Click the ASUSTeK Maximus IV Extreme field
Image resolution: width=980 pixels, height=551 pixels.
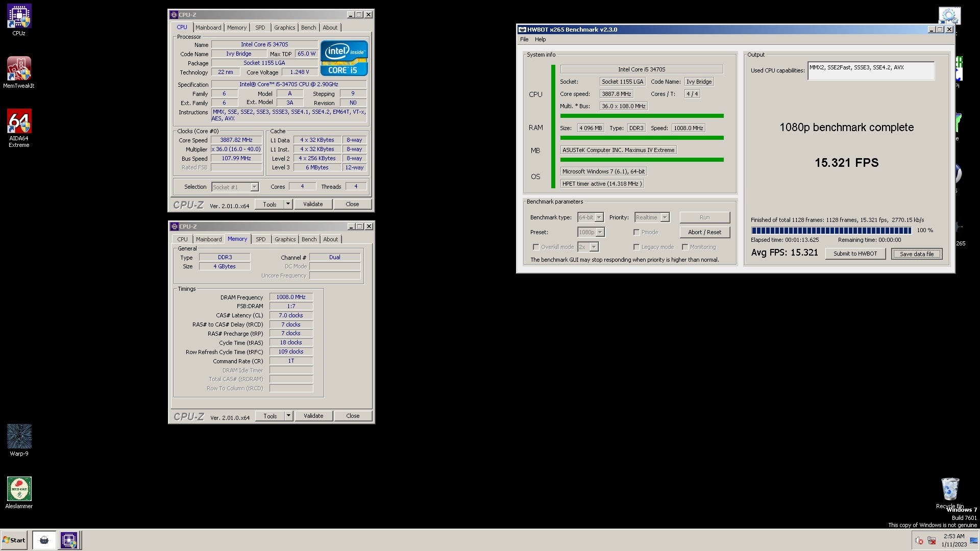618,150
